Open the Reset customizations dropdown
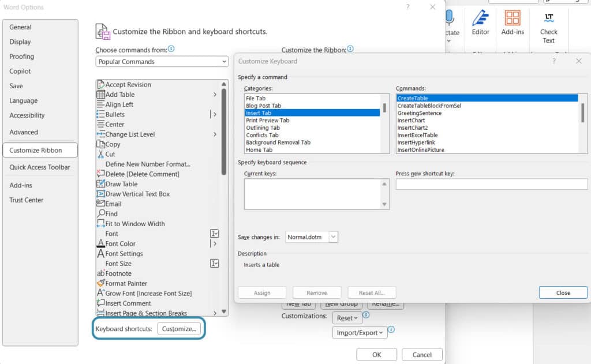This screenshot has width=591, height=364. coord(347,318)
